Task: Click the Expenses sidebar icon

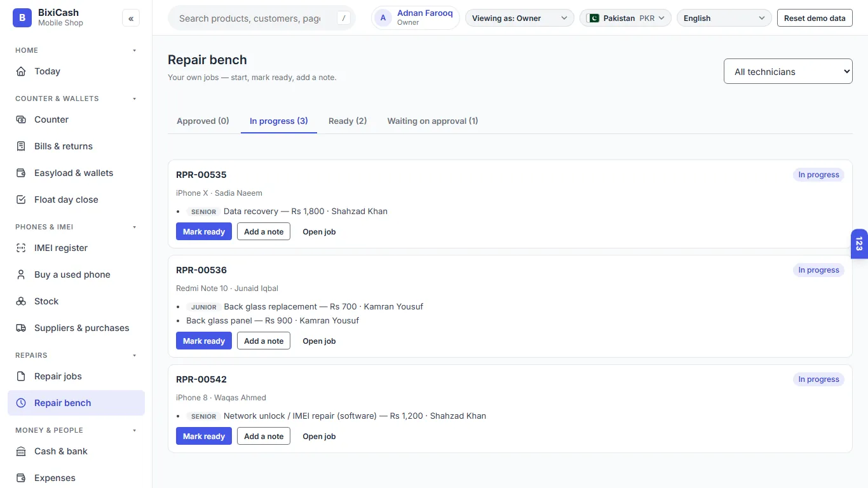Action: click(21, 478)
